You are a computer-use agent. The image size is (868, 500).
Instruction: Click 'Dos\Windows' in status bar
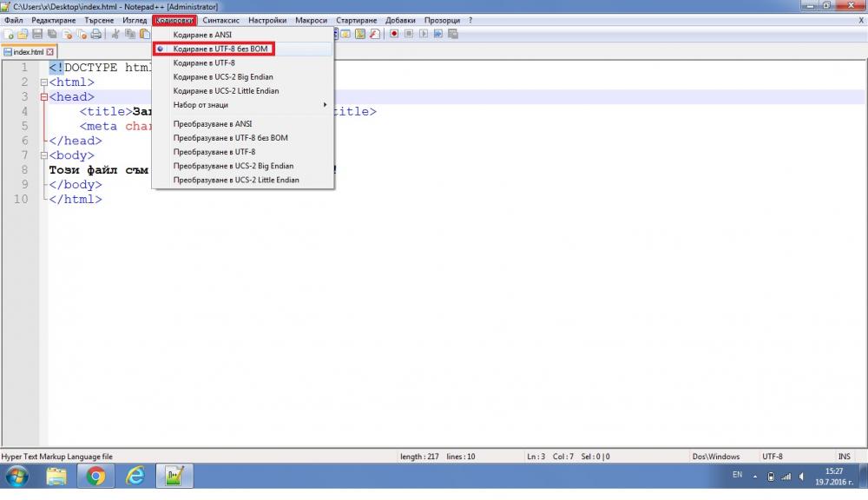click(x=716, y=457)
